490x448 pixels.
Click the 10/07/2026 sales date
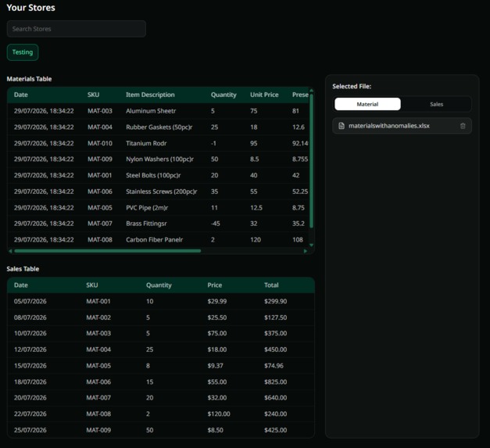(30, 333)
